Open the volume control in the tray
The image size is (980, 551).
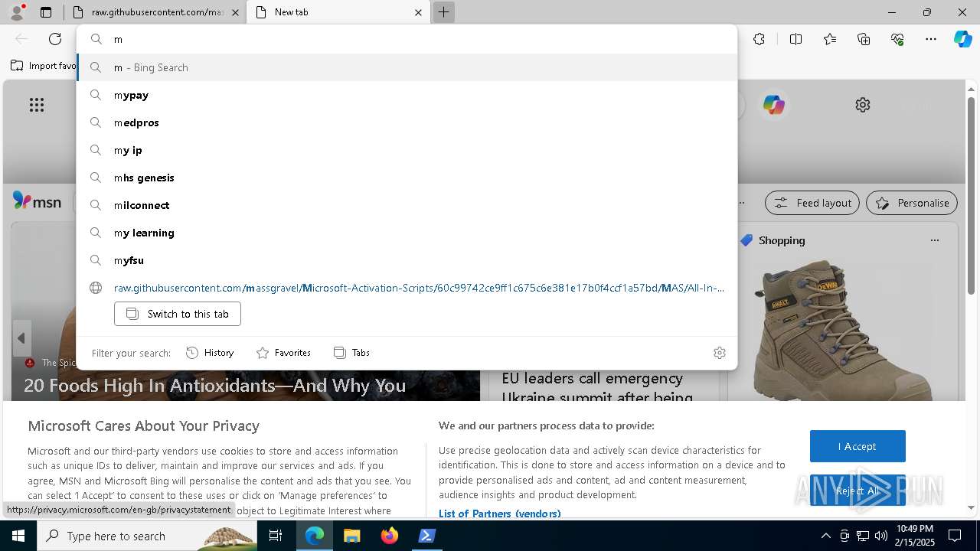880,536
